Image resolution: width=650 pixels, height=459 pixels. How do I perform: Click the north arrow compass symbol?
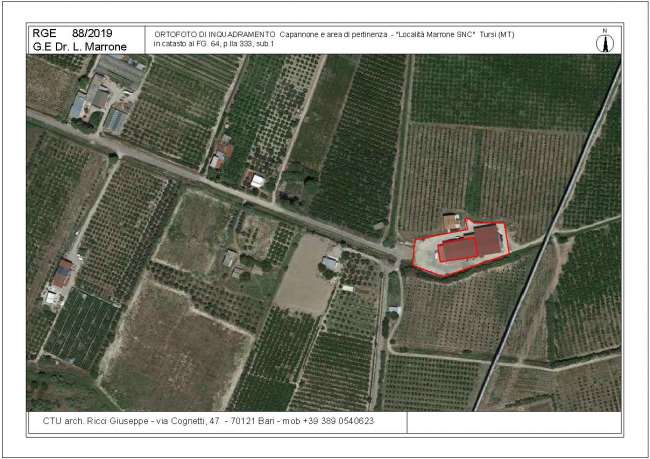(x=603, y=42)
